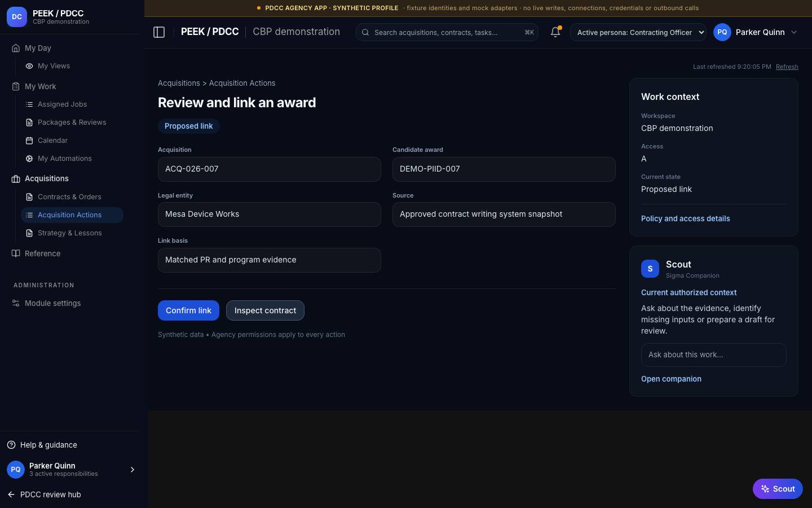Click the Inspect contract button
The height and width of the screenshot is (508, 812).
[x=265, y=310]
